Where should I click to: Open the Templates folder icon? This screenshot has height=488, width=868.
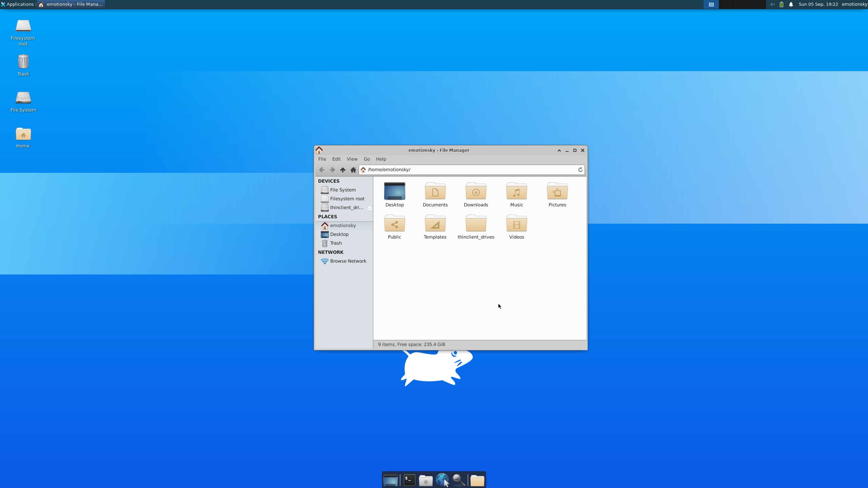pos(435,224)
